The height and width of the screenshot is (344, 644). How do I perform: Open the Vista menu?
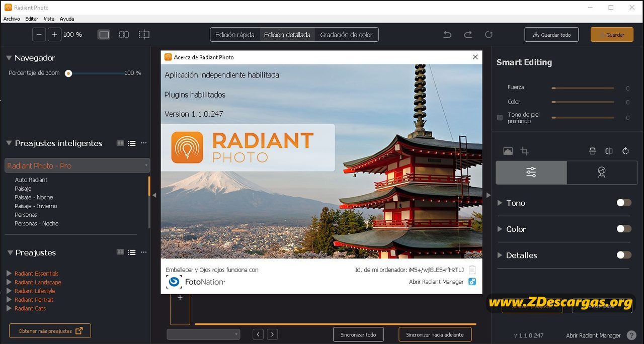click(49, 19)
